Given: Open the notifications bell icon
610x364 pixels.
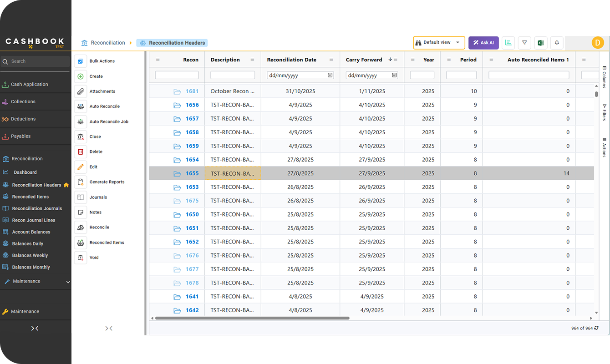Looking at the screenshot, I should 557,43.
